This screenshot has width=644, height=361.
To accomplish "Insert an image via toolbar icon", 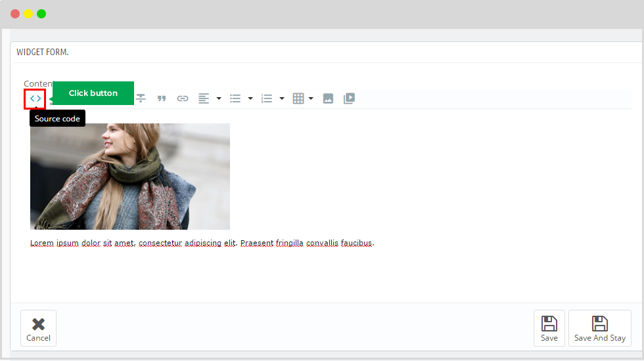I will (328, 98).
